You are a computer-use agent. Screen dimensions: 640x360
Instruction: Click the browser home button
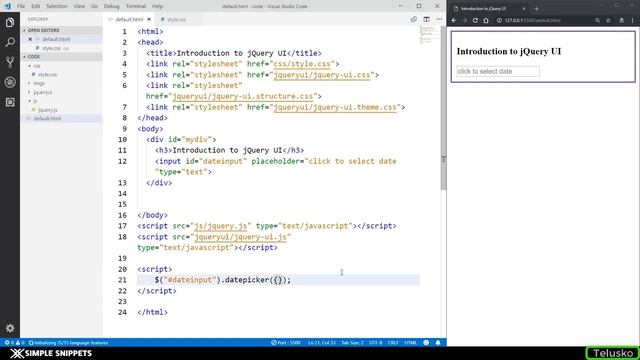click(486, 20)
